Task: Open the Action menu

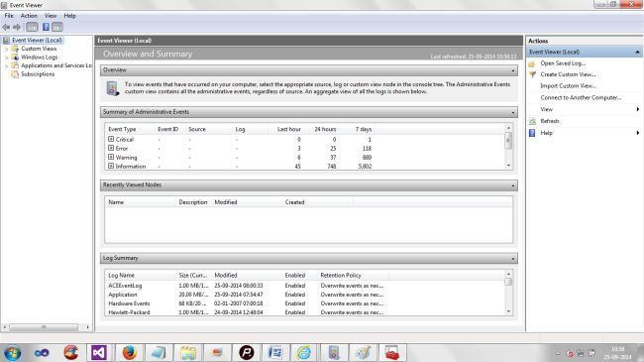Action: click(x=29, y=16)
